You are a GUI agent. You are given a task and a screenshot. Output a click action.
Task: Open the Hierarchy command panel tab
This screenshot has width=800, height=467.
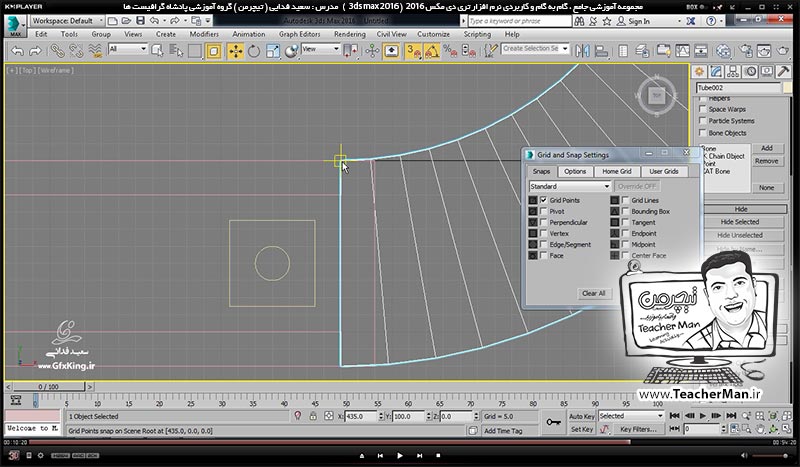tap(733, 71)
